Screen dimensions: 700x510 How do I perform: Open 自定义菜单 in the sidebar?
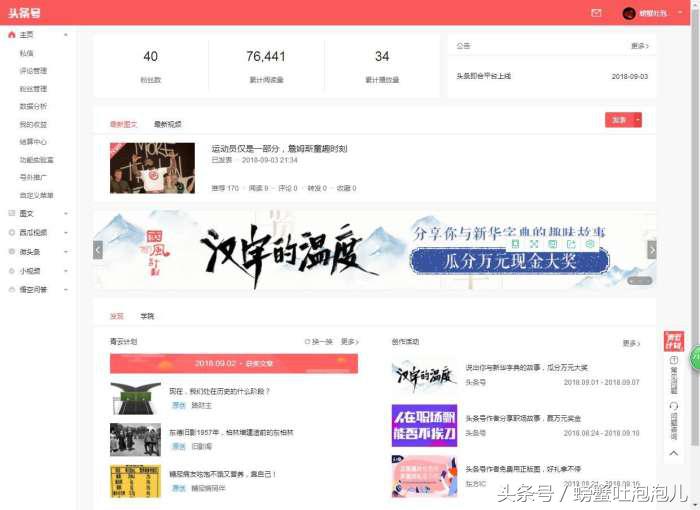pos(37,195)
